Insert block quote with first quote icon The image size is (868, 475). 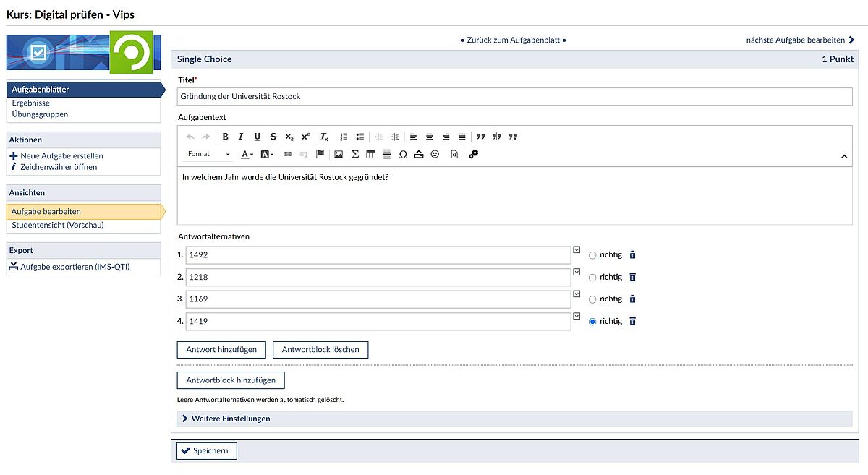[480, 137]
